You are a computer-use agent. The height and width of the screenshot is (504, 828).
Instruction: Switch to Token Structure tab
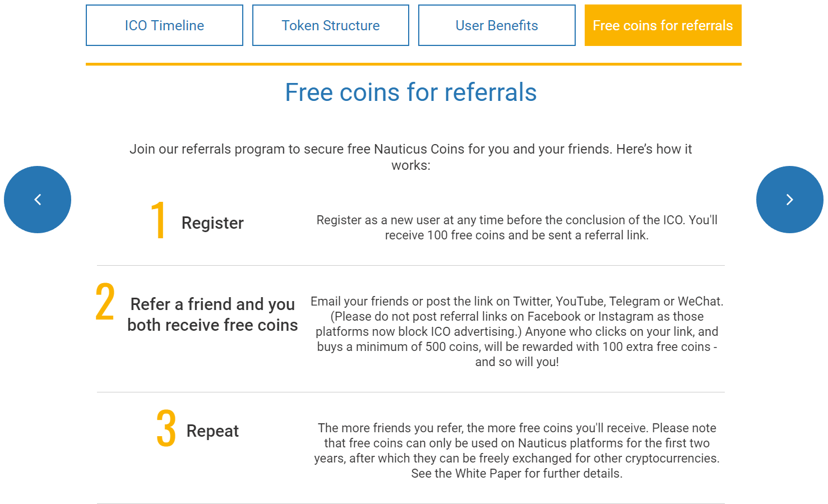(x=331, y=25)
